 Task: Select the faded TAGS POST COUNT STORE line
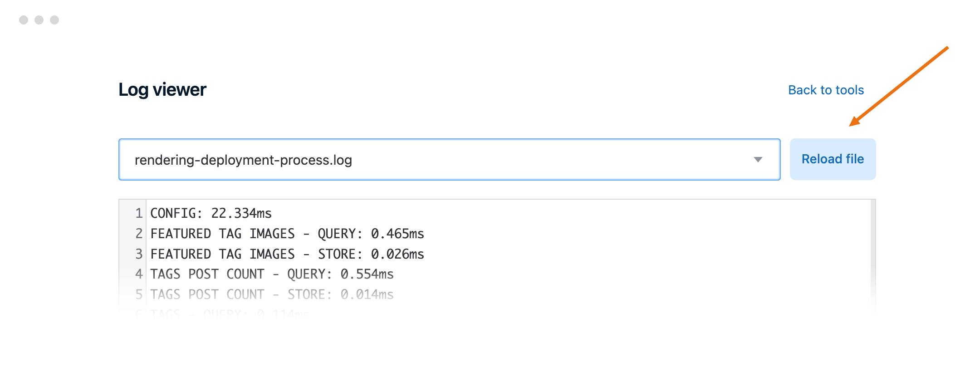272,294
